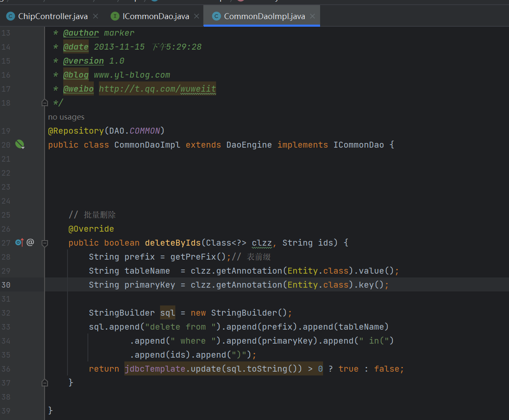The width and height of the screenshot is (509, 420).
Task: Click line number 30 in the gutter
Action: point(6,285)
